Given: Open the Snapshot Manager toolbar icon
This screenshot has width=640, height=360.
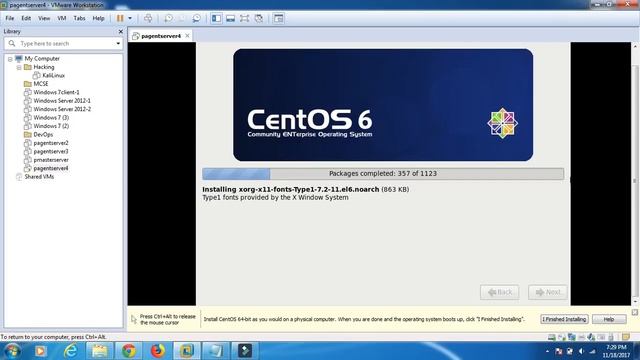Looking at the screenshot, I should 197,18.
